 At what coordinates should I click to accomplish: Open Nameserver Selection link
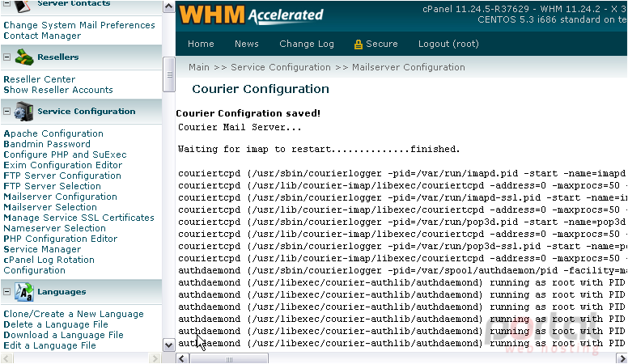(54, 228)
